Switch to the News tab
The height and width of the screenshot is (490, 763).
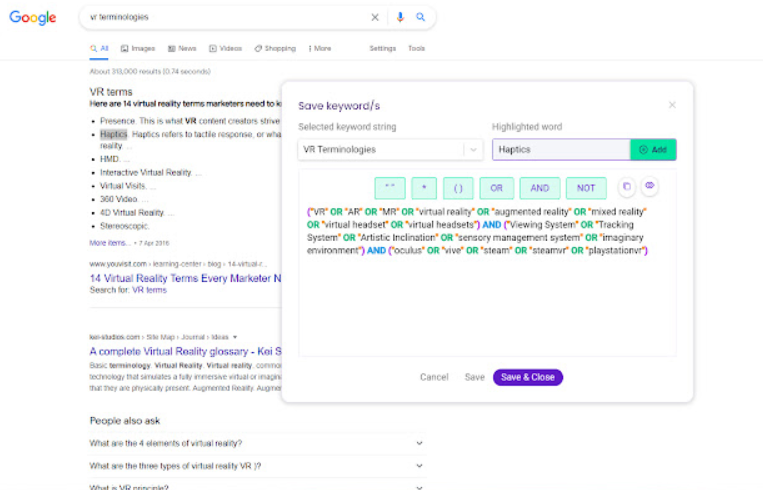coord(182,49)
